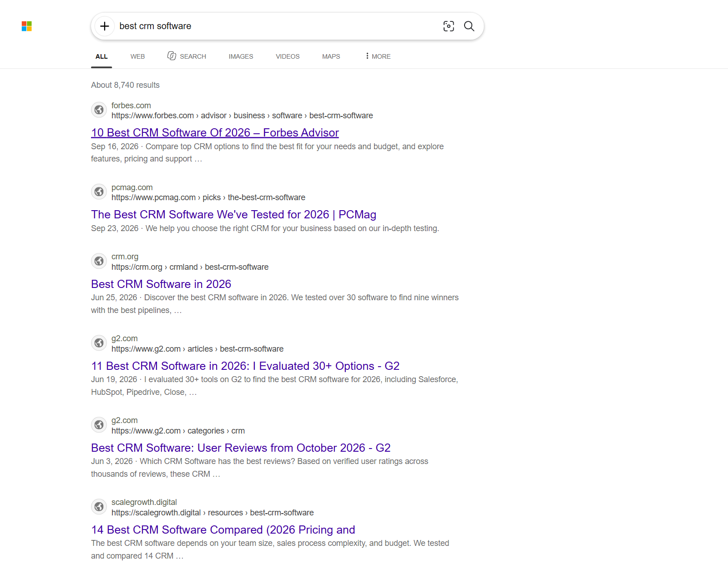Open the MORE dropdown menu
The height and width of the screenshot is (580, 728).
378,56
